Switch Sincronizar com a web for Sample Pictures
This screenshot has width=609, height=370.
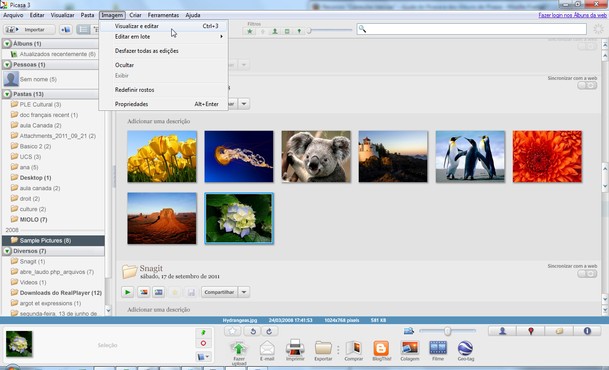tap(587, 85)
